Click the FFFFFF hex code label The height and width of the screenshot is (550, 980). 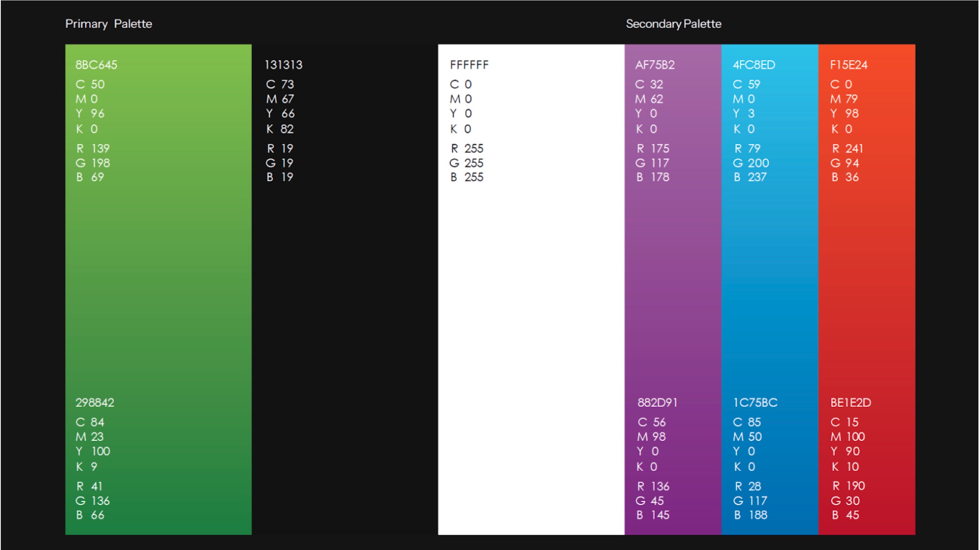click(x=469, y=65)
